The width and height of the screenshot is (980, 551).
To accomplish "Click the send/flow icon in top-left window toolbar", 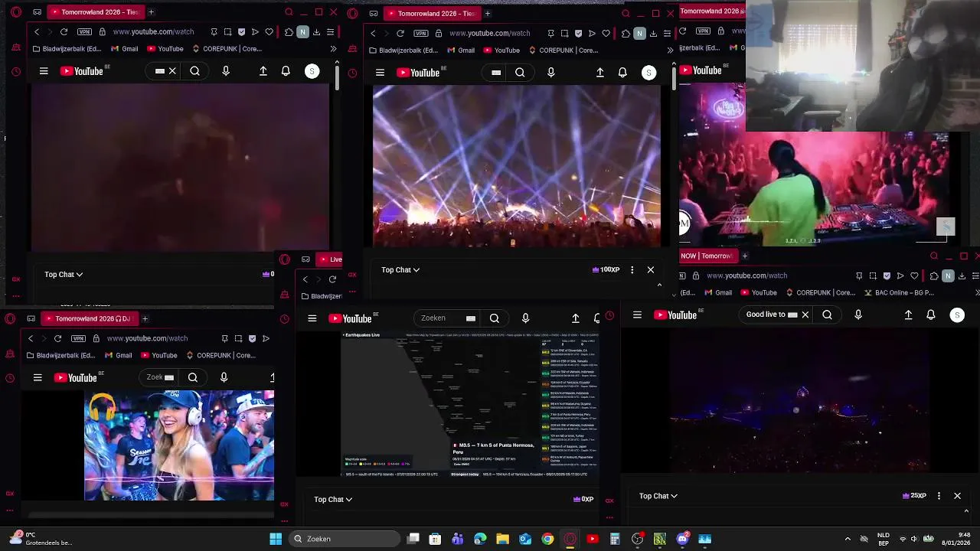I will point(255,32).
